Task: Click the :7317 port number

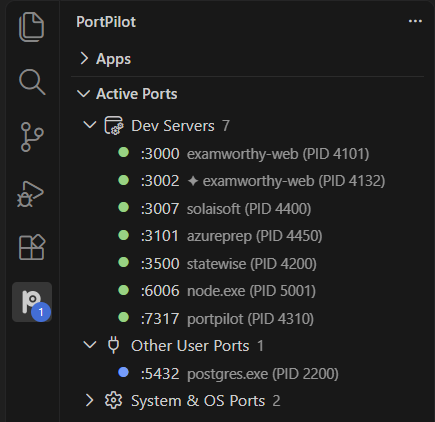Action: coord(160,319)
